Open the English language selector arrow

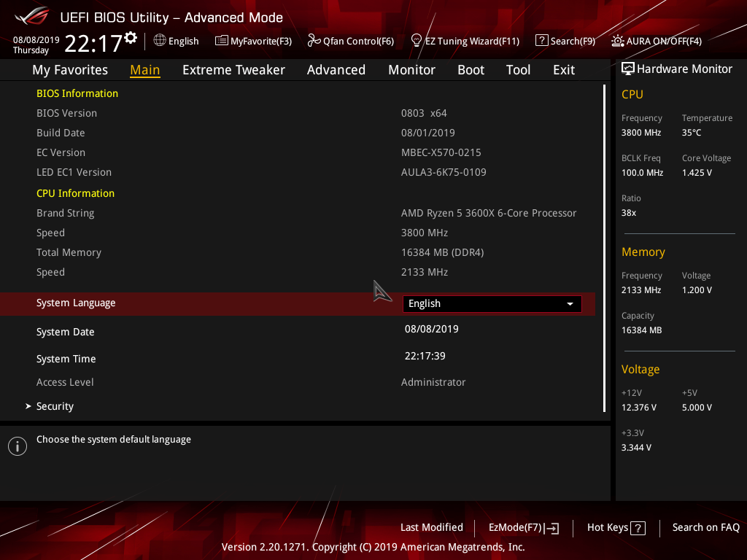click(570, 303)
